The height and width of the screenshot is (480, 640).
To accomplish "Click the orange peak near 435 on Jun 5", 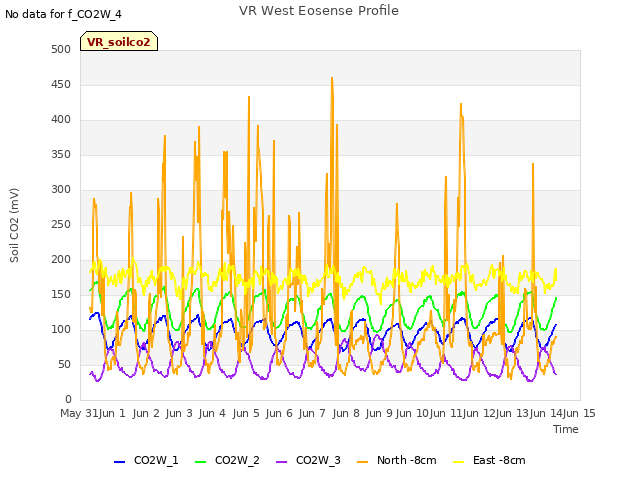I will click(x=249, y=97).
